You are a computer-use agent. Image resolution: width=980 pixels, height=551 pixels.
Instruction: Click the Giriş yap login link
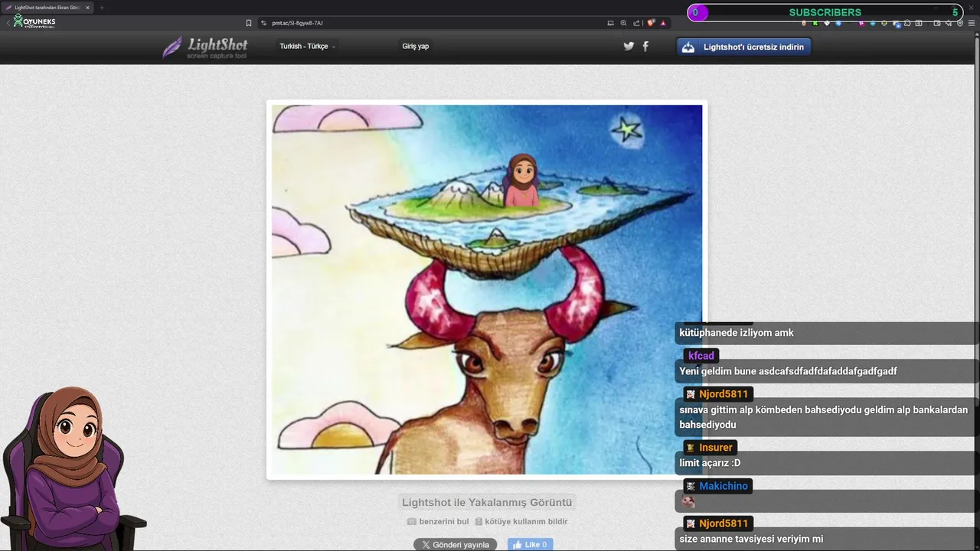(415, 47)
